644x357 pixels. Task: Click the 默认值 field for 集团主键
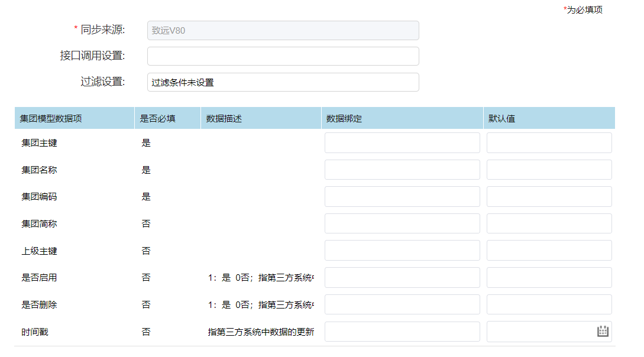click(x=549, y=143)
